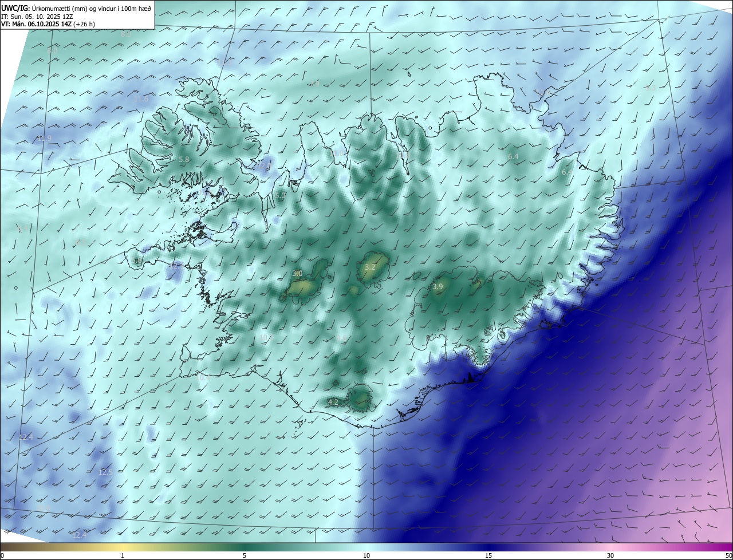Click the '0' tick on the color scale
The width and height of the screenshot is (733, 560).
(2, 555)
